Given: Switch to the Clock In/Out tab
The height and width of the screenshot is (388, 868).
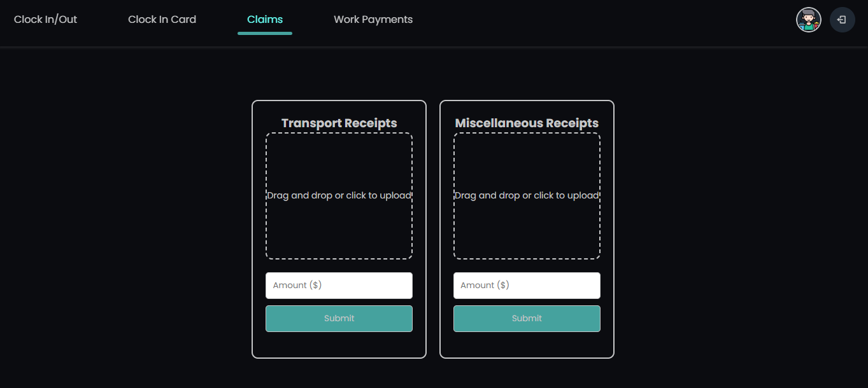Looking at the screenshot, I should click(x=45, y=19).
